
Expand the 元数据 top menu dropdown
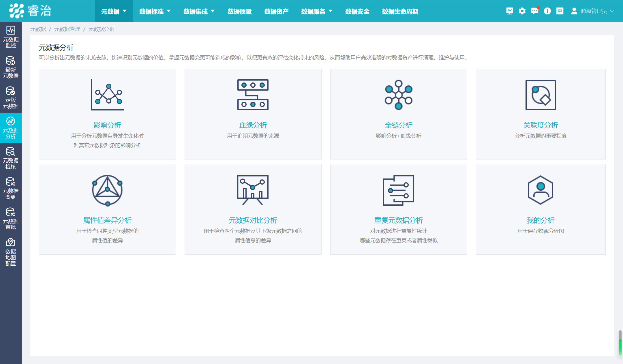tap(114, 11)
